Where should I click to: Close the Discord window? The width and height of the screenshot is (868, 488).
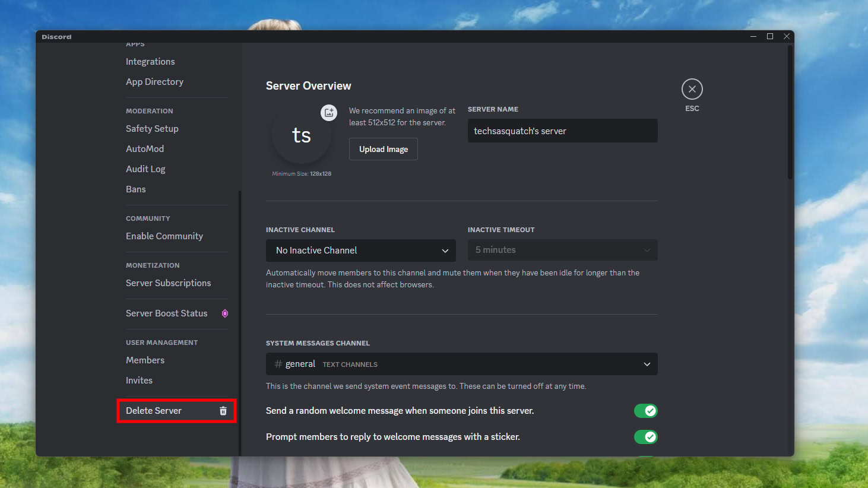pos(787,37)
